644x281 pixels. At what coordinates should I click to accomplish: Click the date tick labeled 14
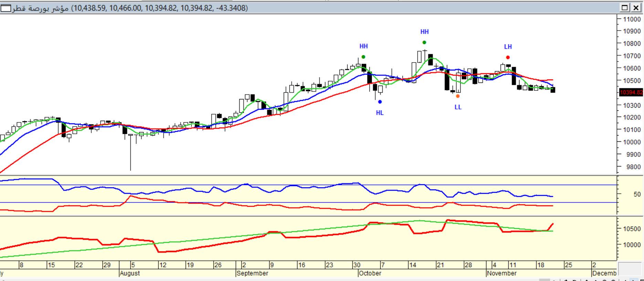pyautogui.click(x=412, y=265)
